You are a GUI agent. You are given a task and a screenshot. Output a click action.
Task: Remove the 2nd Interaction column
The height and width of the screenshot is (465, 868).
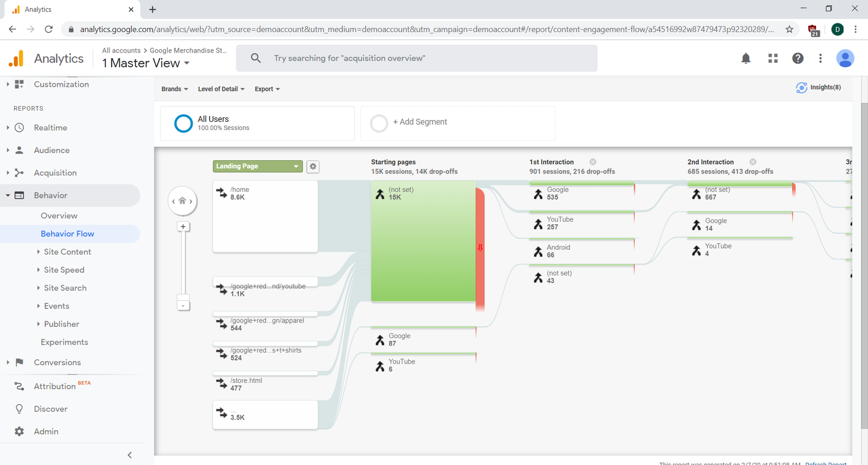(x=753, y=162)
